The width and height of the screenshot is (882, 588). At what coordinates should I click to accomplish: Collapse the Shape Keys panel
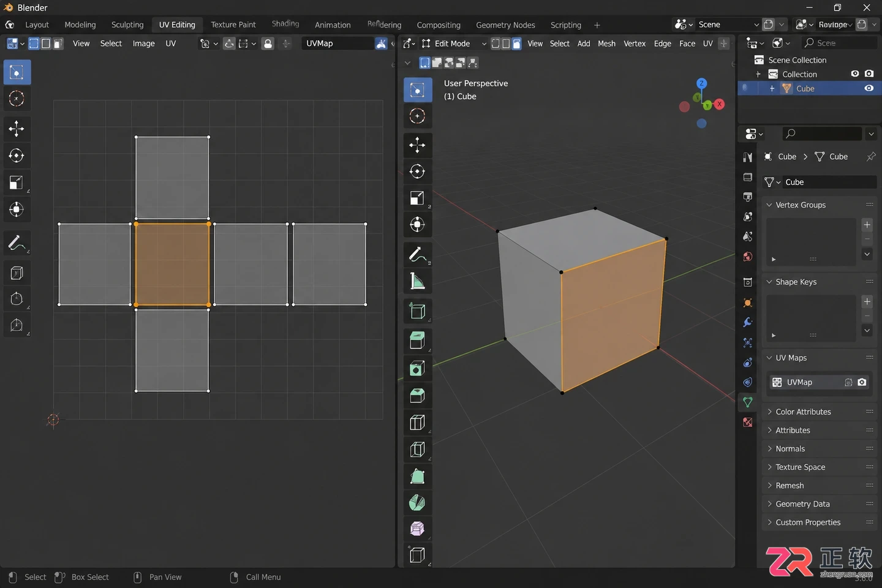tap(770, 282)
